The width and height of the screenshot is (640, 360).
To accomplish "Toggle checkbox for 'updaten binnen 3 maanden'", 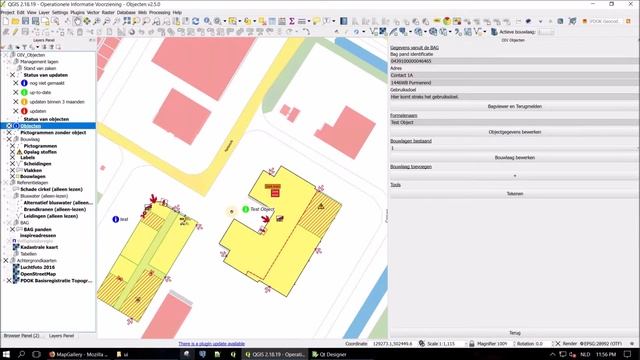I will point(16,102).
